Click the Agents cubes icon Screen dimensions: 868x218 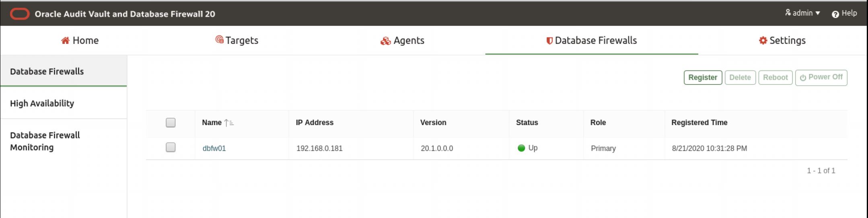(385, 41)
